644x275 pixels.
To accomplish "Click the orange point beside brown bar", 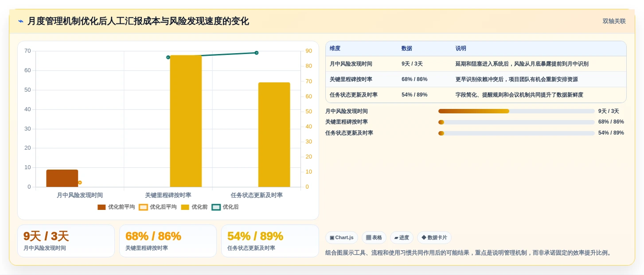I will [x=80, y=182].
